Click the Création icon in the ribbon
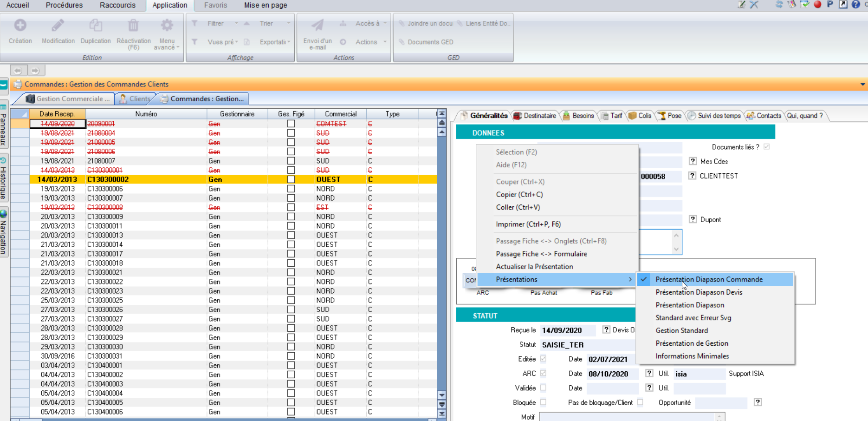The height and width of the screenshot is (421, 868). point(20,25)
